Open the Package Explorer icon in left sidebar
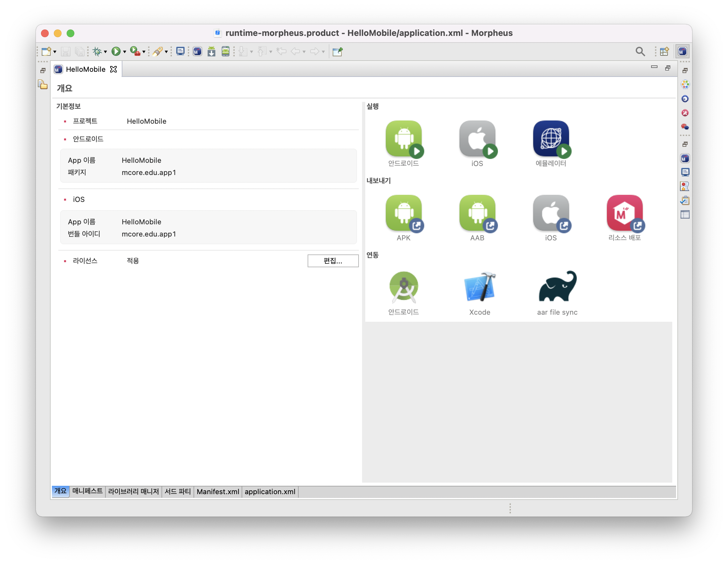The image size is (728, 564). tap(43, 84)
